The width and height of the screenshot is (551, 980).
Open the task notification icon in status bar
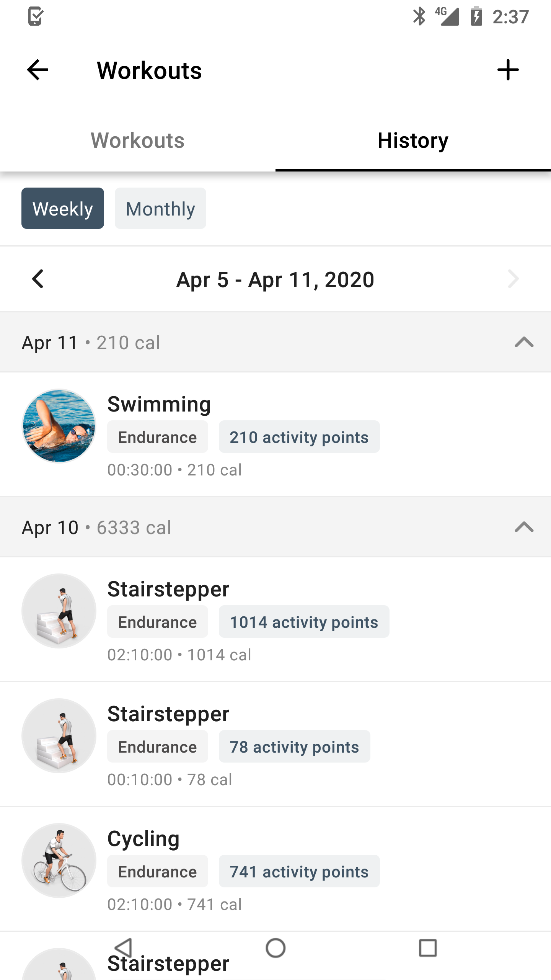36,16
